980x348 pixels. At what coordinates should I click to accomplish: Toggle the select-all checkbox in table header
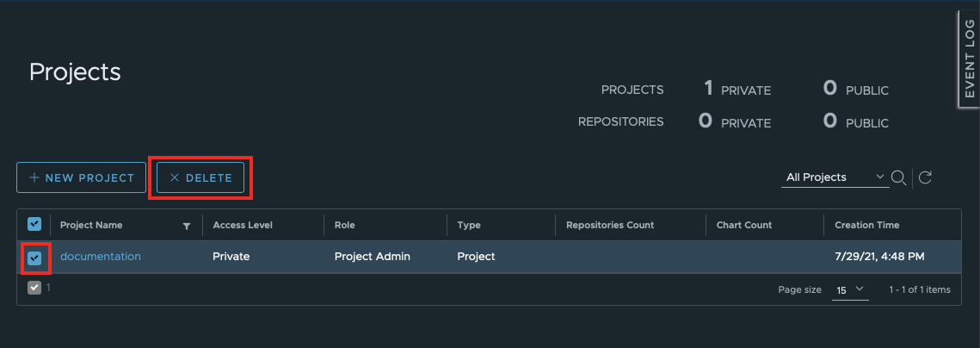pos(34,224)
